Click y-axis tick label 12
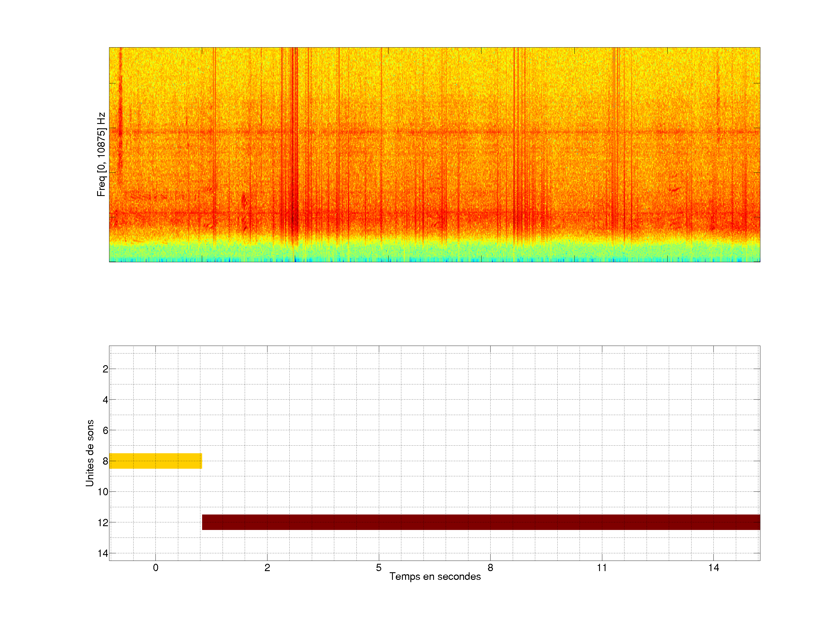 point(103,523)
